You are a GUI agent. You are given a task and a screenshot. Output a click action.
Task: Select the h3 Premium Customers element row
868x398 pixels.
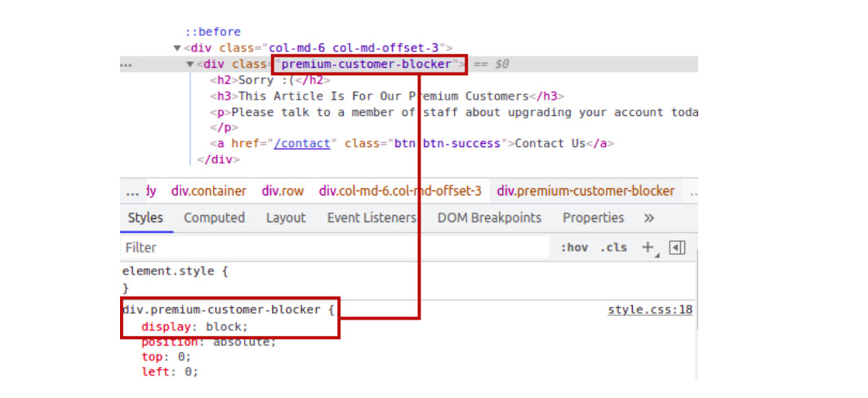coord(387,96)
